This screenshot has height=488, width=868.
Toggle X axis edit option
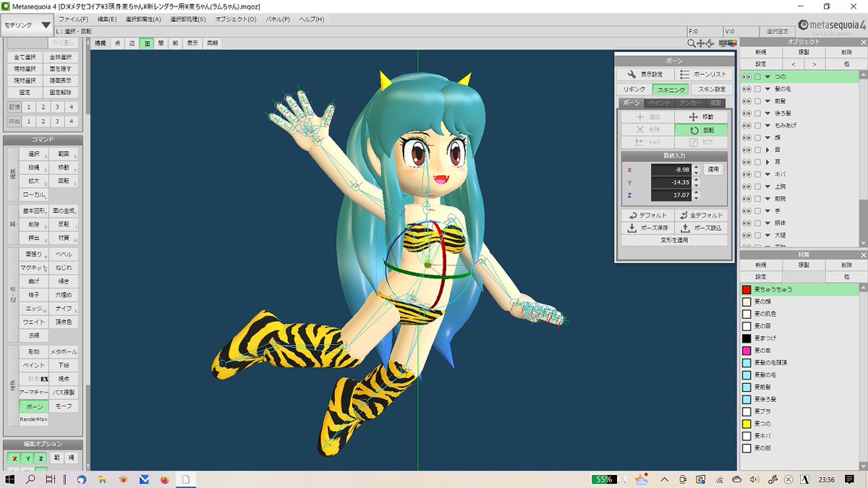tap(14, 458)
